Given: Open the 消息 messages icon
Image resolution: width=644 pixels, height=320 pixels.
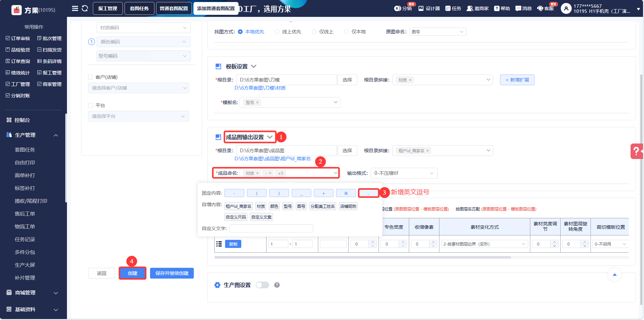Looking at the screenshot, I should click(524, 8).
